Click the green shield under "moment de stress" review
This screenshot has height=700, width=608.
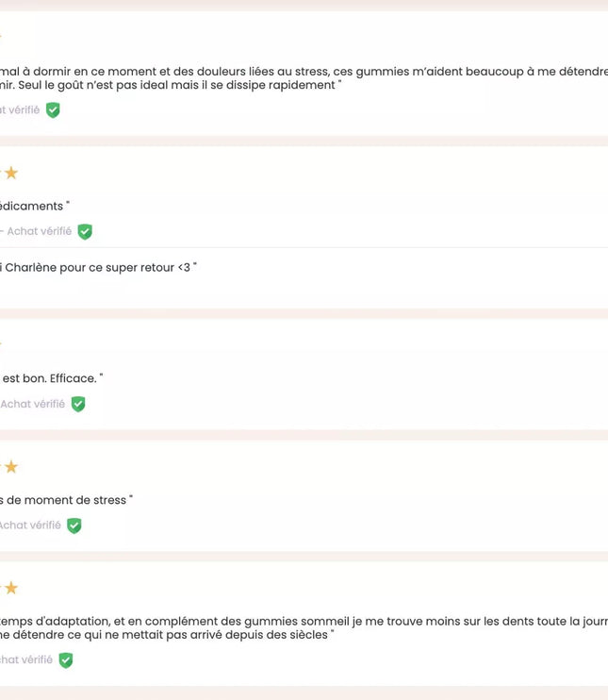coord(74,525)
